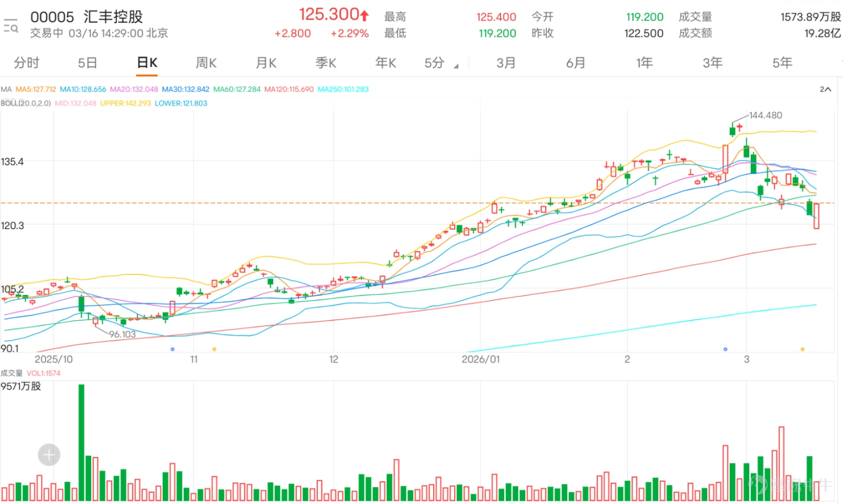The image size is (843, 504).
Task: Choose the 5年 range
Action: (782, 63)
